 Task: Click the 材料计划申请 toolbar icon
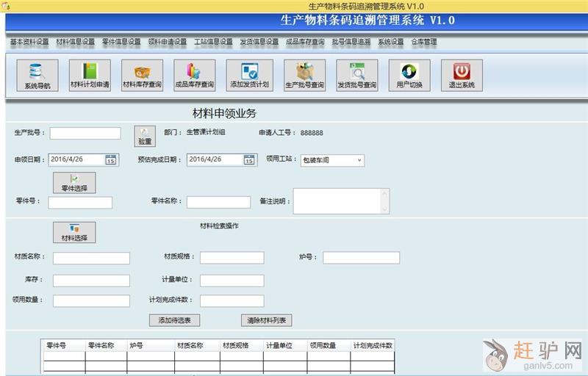pos(90,76)
